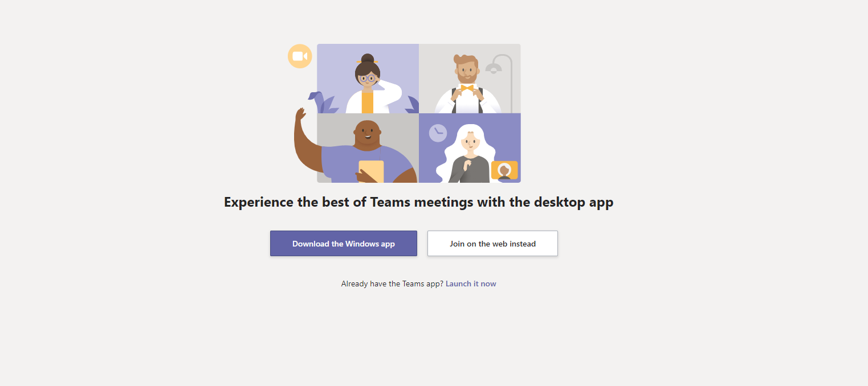
Task: Download the Windows app
Action: [344, 244]
